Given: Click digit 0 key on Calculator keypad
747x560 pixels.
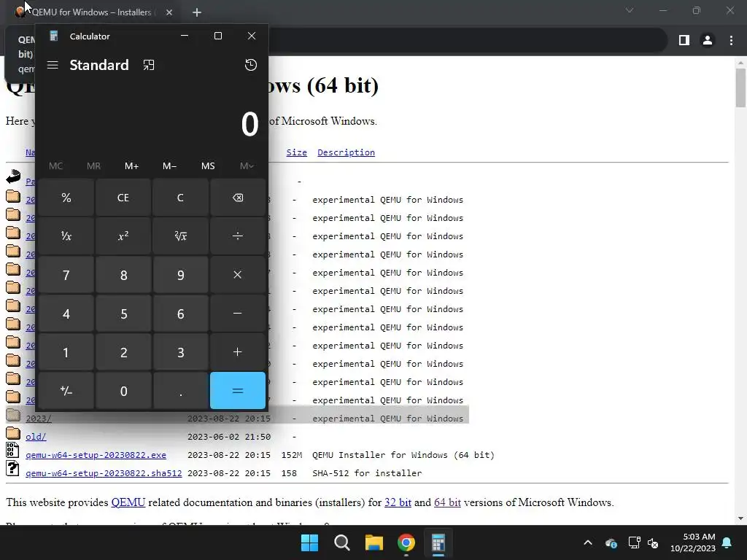Looking at the screenshot, I should [123, 391].
